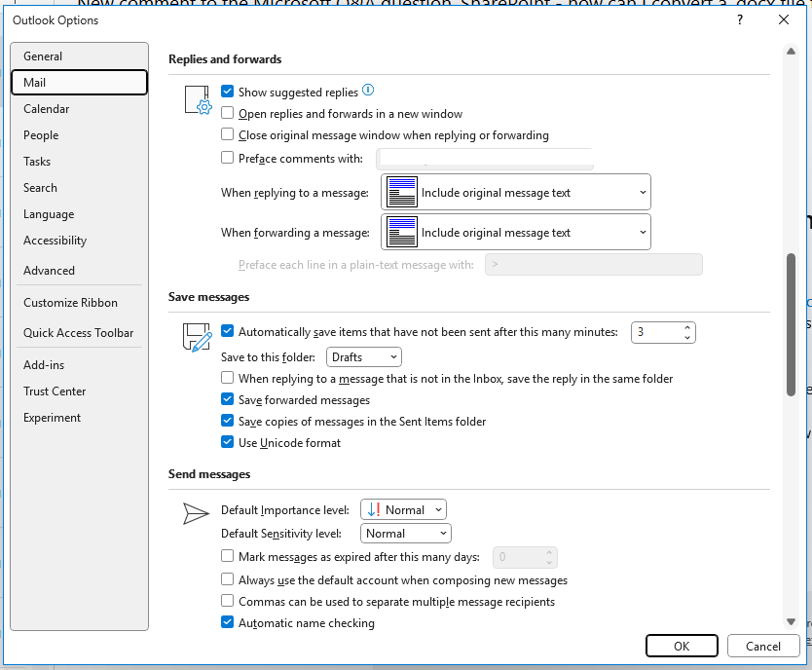Open the When replying to a message dropdown
The image size is (812, 670).
(516, 192)
